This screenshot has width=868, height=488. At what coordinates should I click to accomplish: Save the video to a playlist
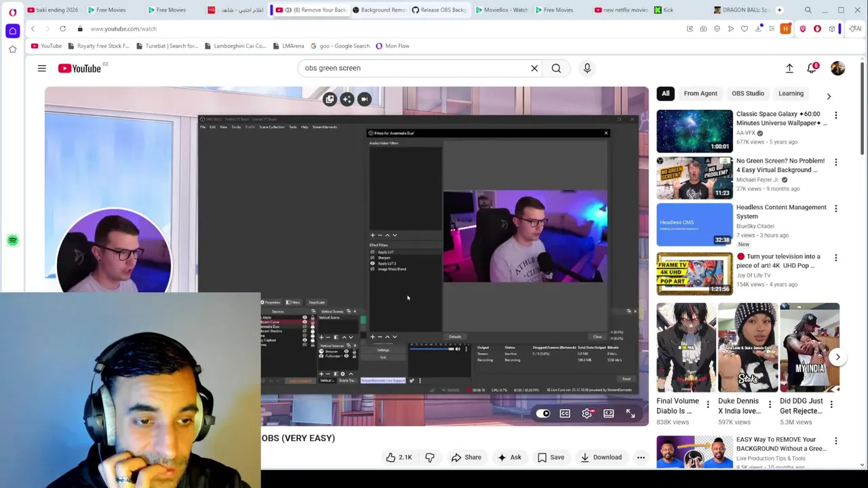551,457
